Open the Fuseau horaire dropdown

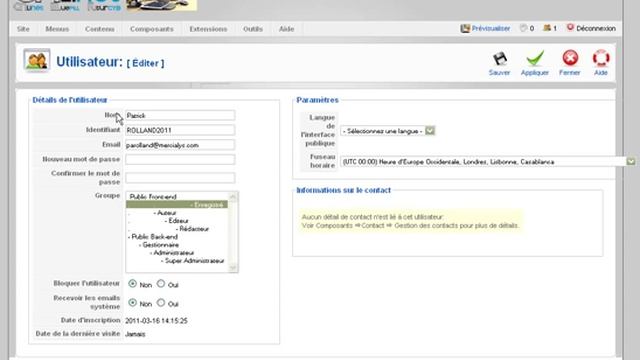pos(488,162)
